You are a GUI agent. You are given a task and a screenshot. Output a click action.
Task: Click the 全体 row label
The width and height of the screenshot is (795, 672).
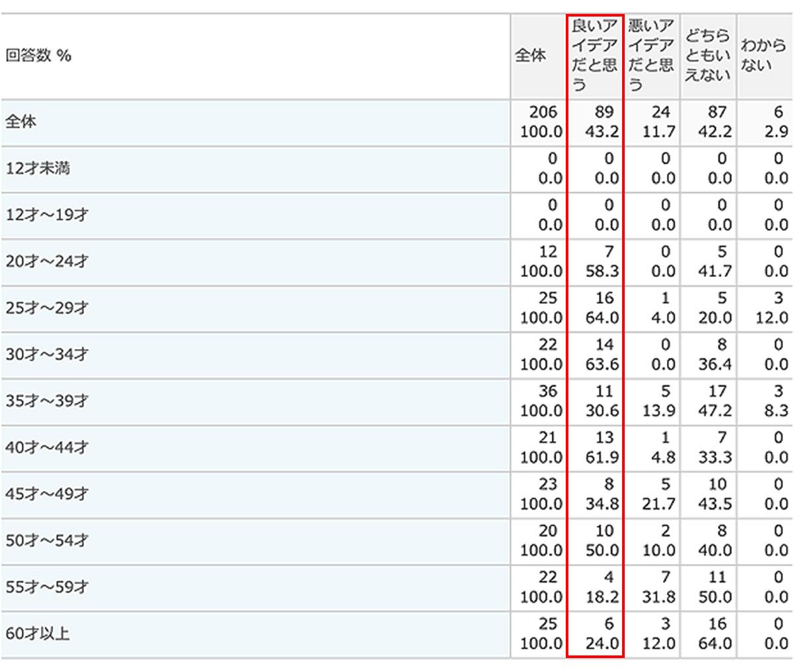(21, 123)
